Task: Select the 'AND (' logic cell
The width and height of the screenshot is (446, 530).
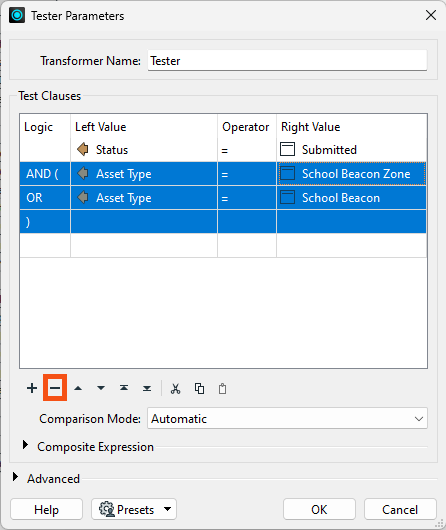Action: coord(45,174)
